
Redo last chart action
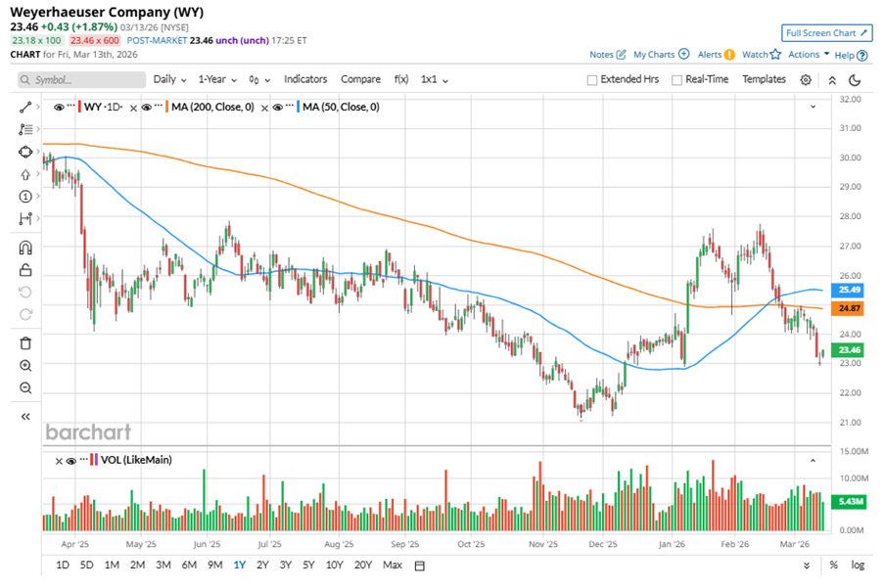25,314
